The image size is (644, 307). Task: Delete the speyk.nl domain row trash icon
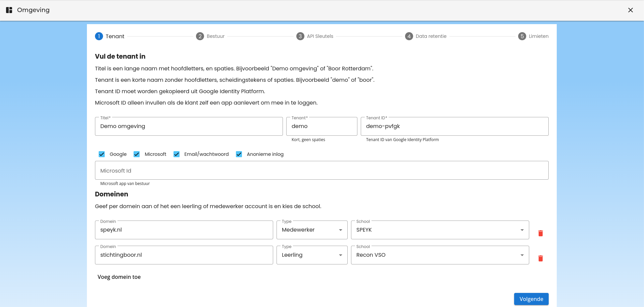[541, 233]
